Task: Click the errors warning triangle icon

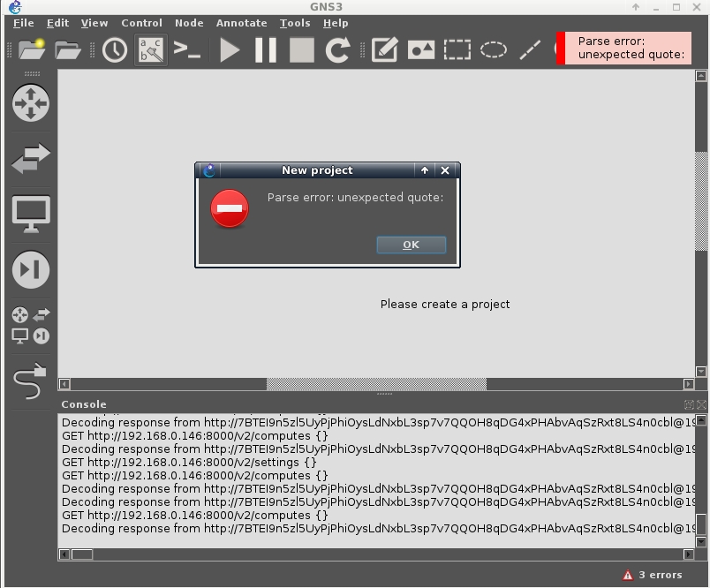Action: point(628,575)
